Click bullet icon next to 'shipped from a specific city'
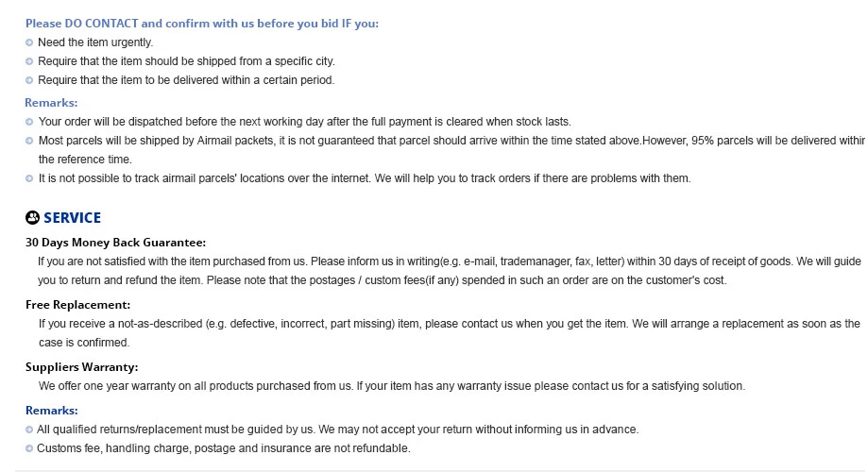The width and height of the screenshot is (868, 472). pyautogui.click(x=29, y=61)
